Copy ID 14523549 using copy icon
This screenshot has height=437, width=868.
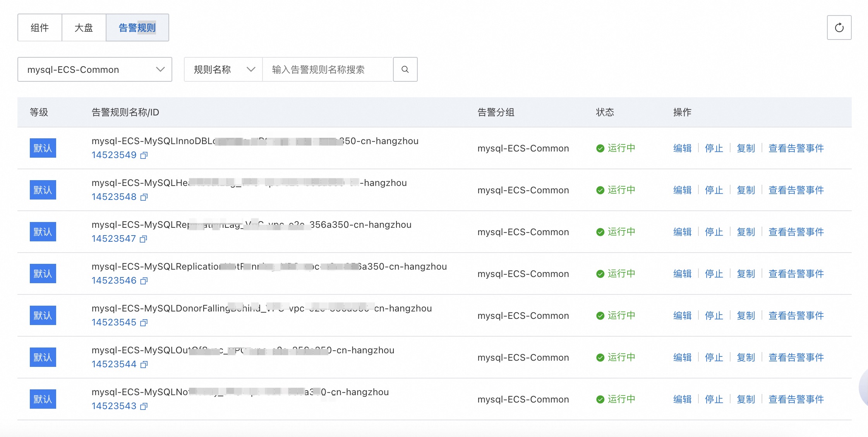click(x=144, y=155)
